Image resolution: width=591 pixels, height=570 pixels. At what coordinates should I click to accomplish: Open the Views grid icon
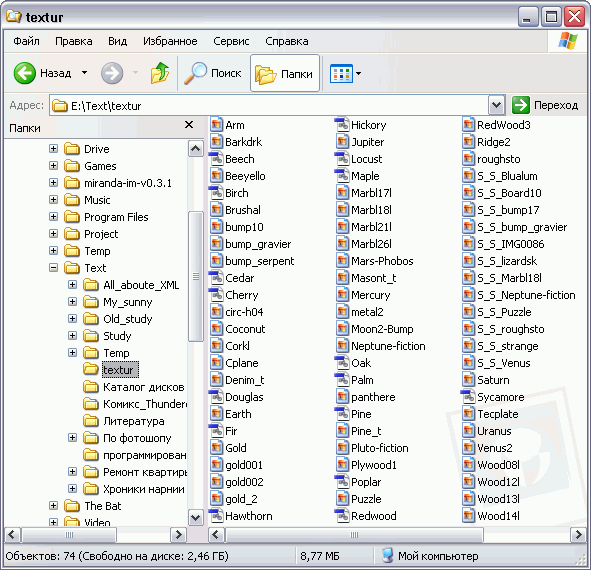click(341, 73)
